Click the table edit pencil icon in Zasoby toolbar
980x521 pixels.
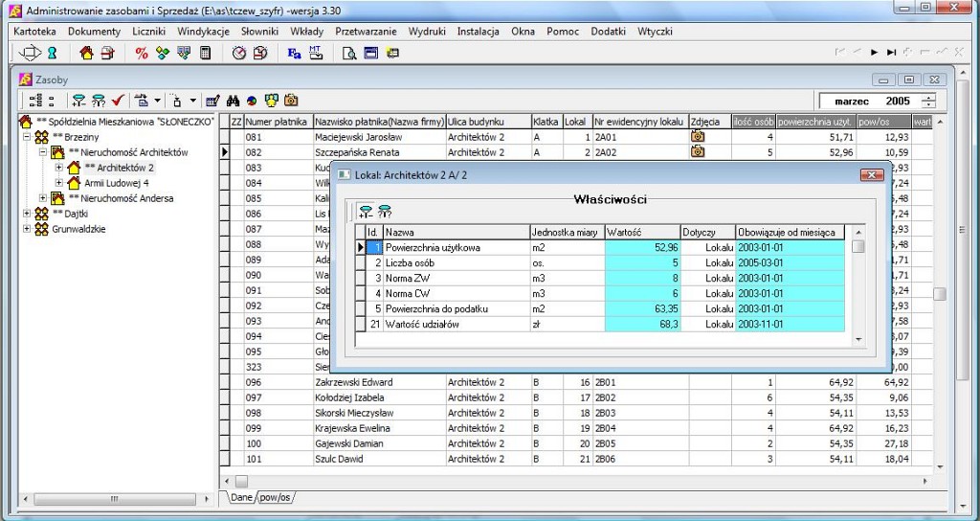pyautogui.click(x=212, y=100)
